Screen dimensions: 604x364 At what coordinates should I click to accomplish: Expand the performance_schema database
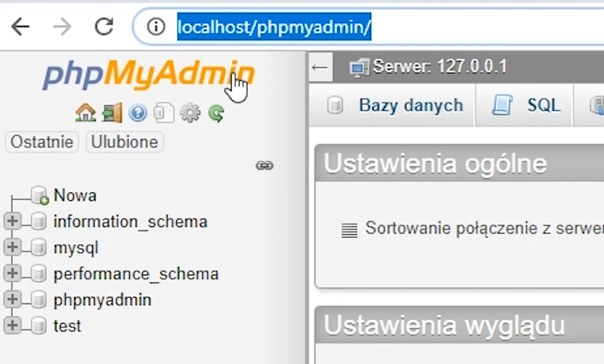pos(12,273)
